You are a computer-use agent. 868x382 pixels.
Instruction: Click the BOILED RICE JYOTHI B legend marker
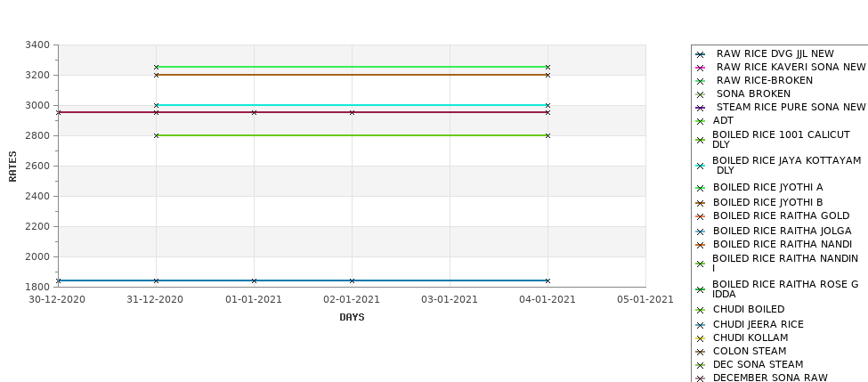tap(700, 203)
